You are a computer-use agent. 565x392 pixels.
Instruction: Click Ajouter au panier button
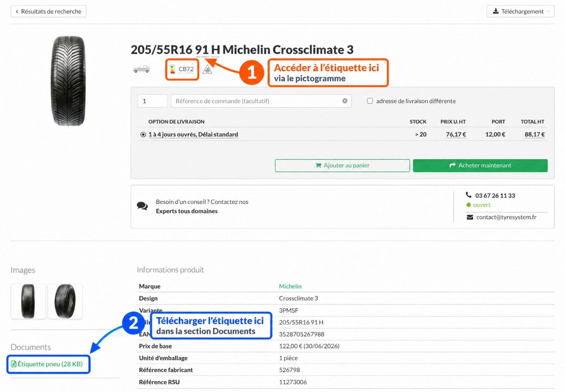point(342,165)
